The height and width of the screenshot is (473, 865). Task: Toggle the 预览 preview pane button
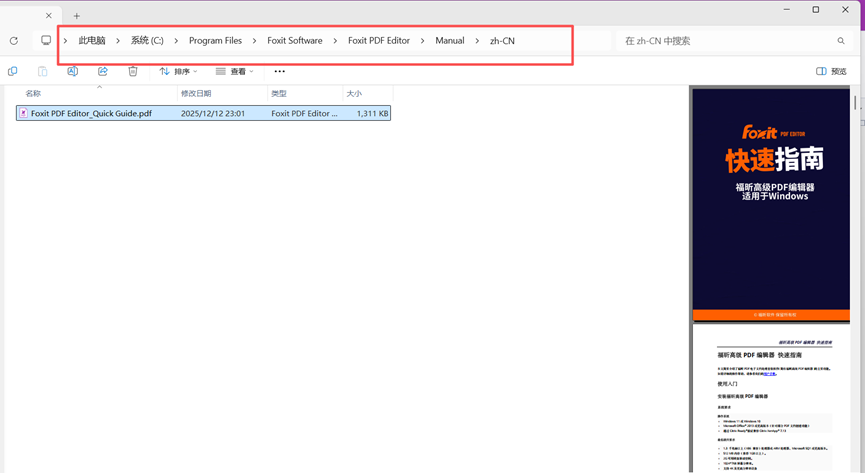831,72
